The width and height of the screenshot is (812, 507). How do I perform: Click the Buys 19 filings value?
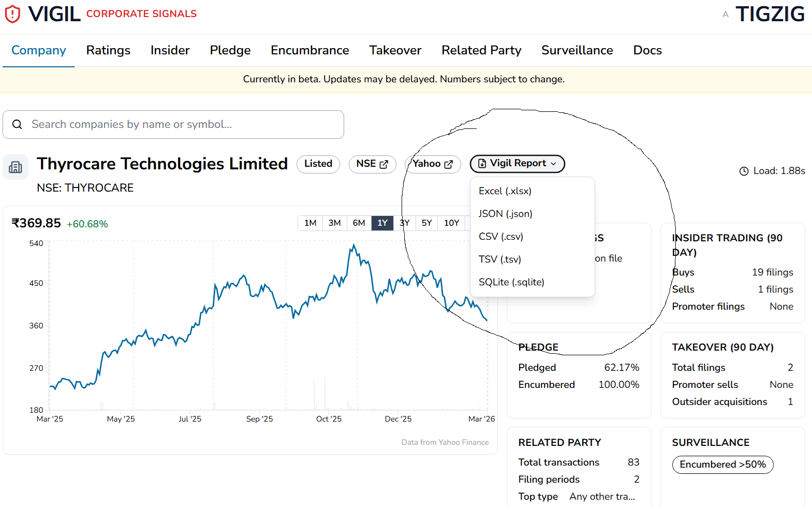[772, 272]
